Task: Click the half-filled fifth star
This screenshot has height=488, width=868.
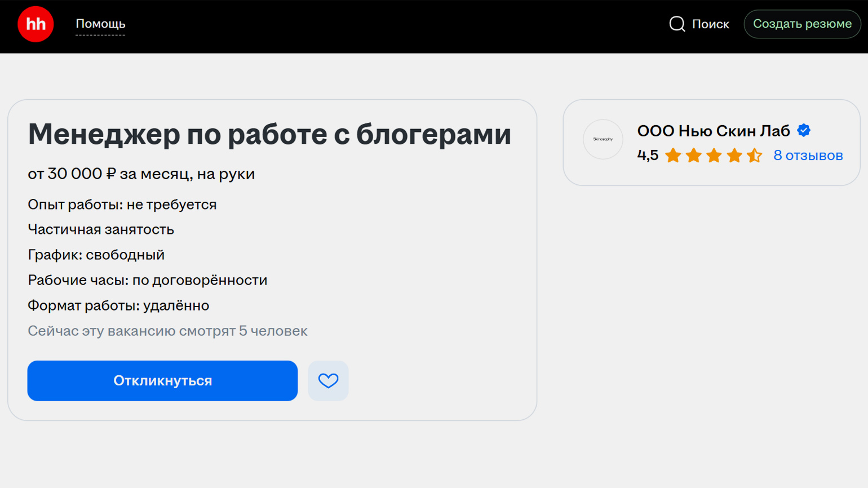Action: pos(754,156)
